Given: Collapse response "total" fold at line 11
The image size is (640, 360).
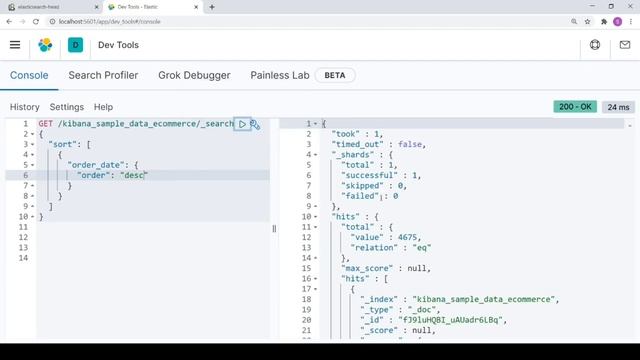Looking at the screenshot, I should [x=316, y=227].
